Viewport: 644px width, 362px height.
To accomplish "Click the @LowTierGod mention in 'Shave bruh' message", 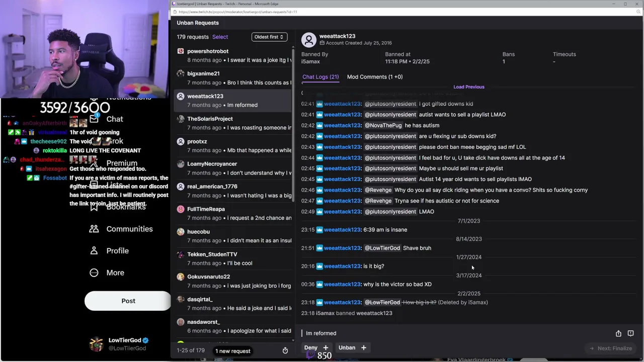I will tap(382, 248).
